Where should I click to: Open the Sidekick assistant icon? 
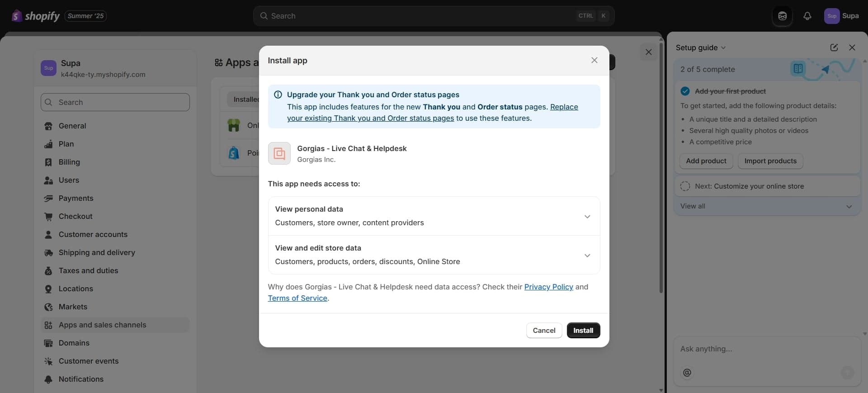782,16
